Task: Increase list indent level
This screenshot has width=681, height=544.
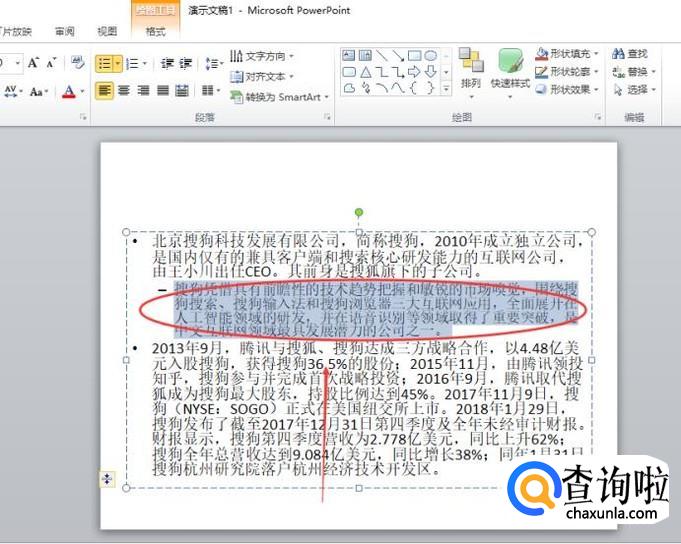Action: pos(185,64)
